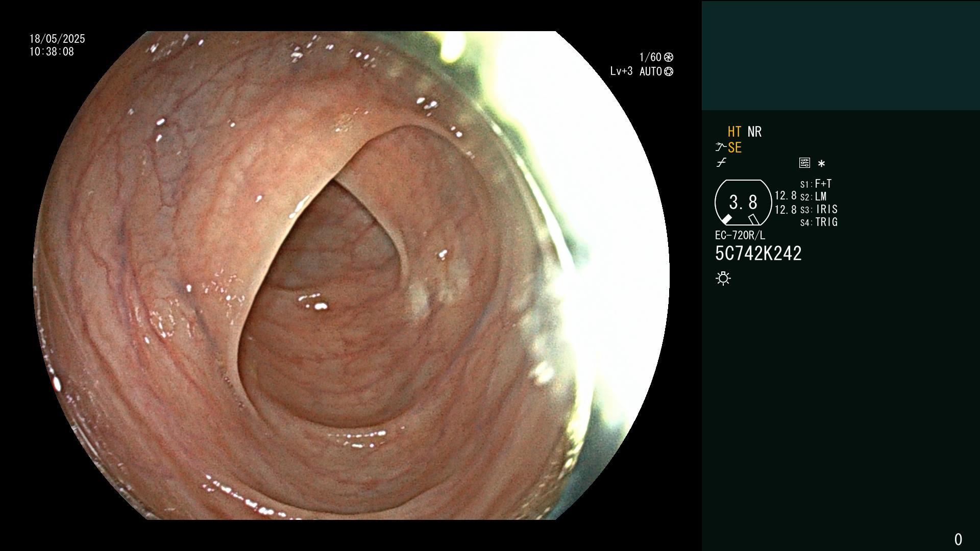The height and width of the screenshot is (551, 980).
Task: Select the HT indicator
Action: coord(734,132)
